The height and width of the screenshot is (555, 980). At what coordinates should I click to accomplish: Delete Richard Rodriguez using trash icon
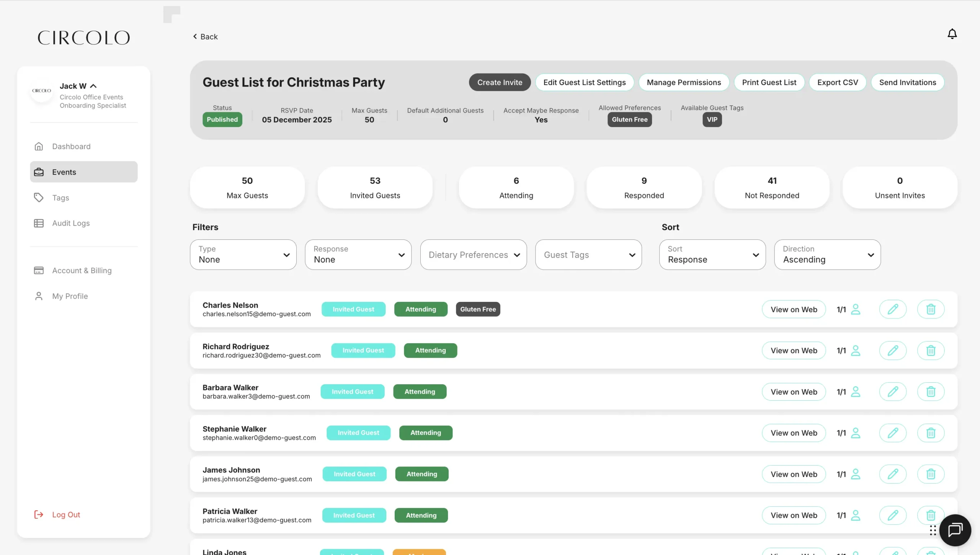(x=931, y=350)
